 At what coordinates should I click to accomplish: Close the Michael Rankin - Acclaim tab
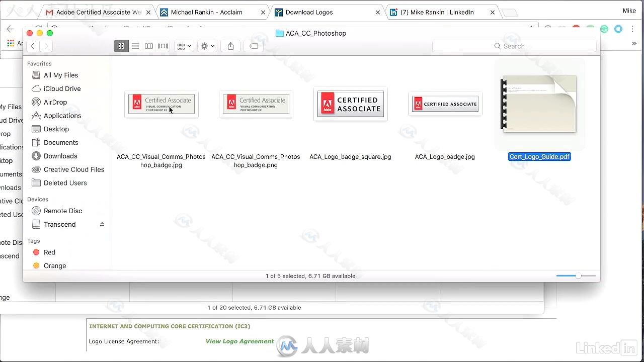263,12
